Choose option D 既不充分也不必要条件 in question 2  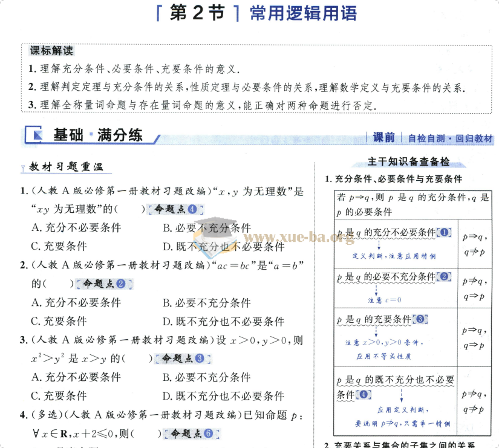tap(224, 322)
